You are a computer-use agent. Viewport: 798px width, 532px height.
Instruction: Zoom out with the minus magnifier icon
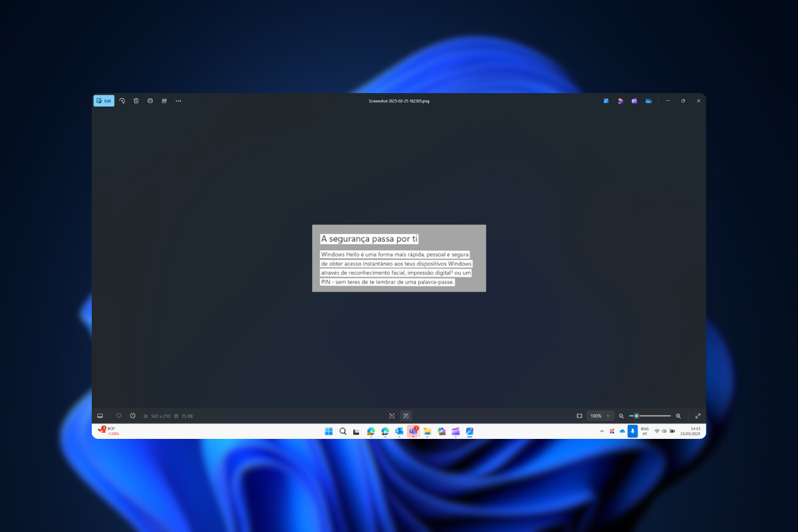coord(622,416)
